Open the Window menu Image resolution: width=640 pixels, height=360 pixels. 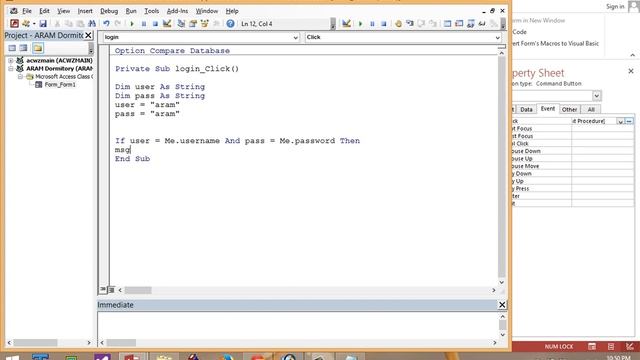click(x=207, y=11)
